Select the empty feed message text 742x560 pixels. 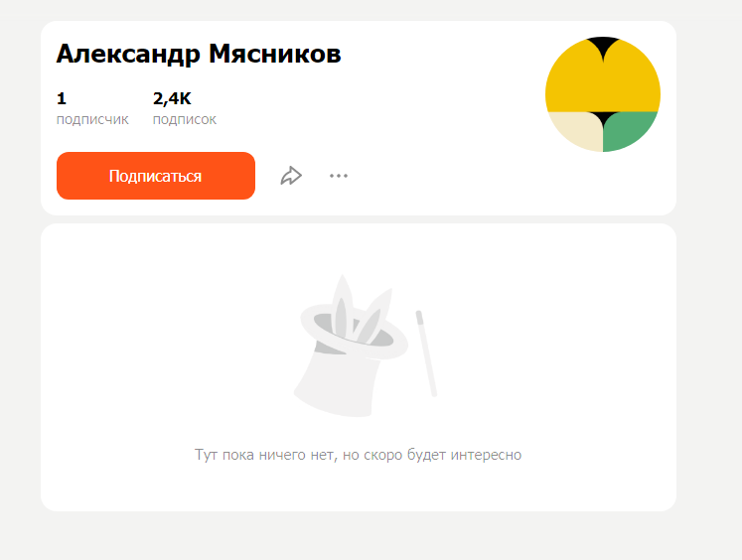(x=359, y=455)
